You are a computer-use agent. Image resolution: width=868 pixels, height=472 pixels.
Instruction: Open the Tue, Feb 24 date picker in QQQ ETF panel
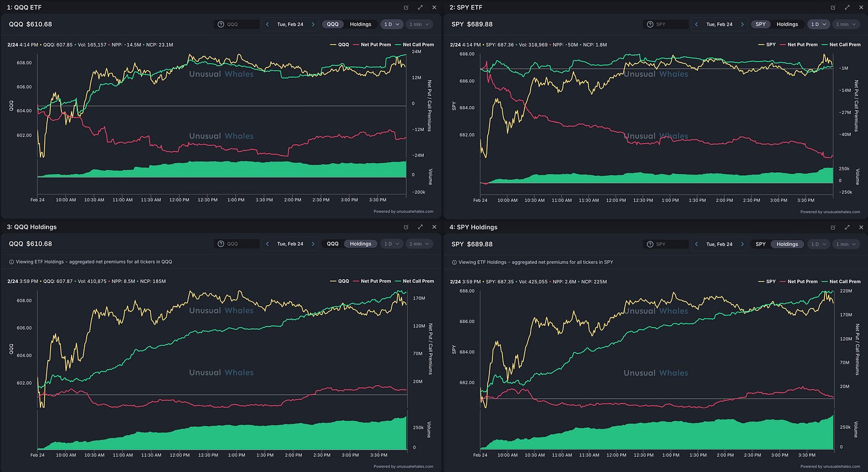(290, 24)
